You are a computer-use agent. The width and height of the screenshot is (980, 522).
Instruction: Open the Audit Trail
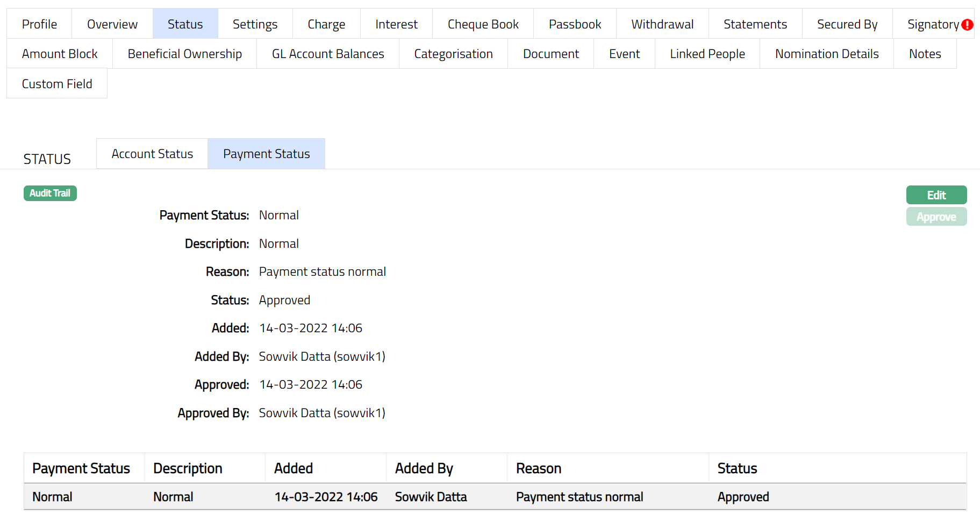(50, 193)
